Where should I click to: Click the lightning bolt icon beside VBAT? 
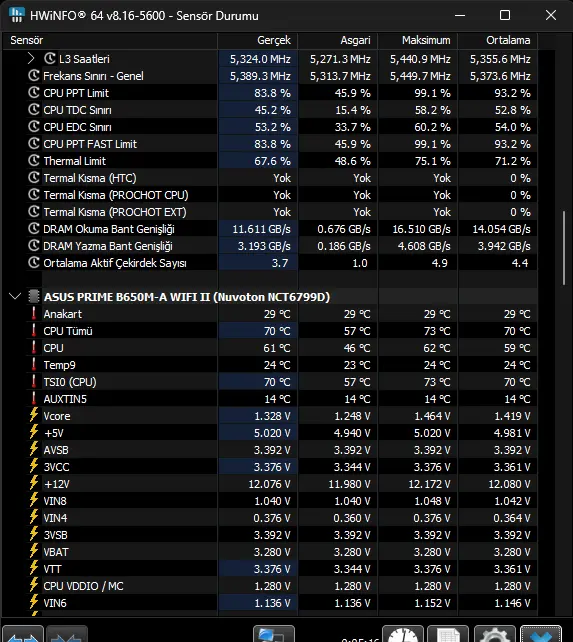point(34,552)
